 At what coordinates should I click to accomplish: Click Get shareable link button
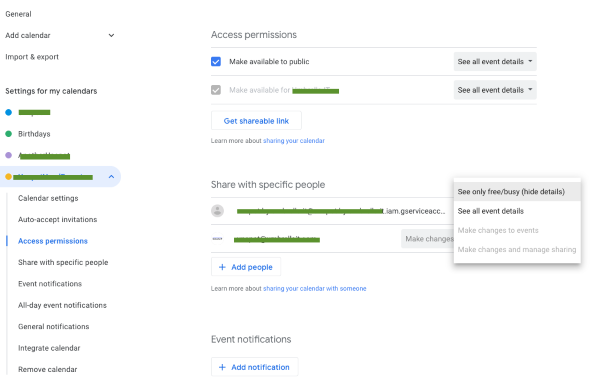256,121
